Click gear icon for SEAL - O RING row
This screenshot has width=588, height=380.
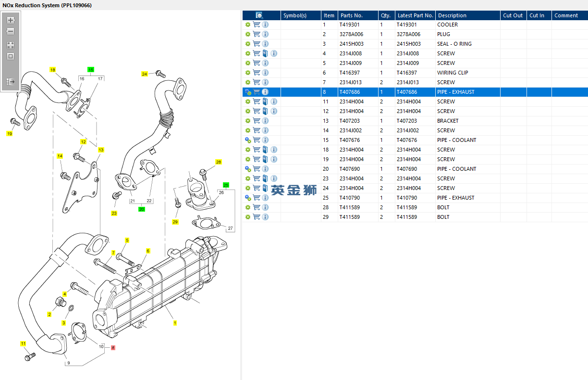point(248,44)
